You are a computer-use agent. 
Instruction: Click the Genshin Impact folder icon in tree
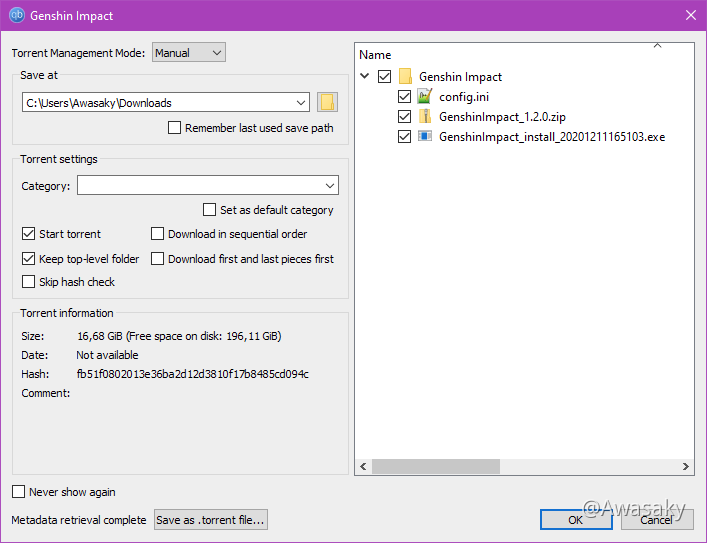(x=405, y=76)
